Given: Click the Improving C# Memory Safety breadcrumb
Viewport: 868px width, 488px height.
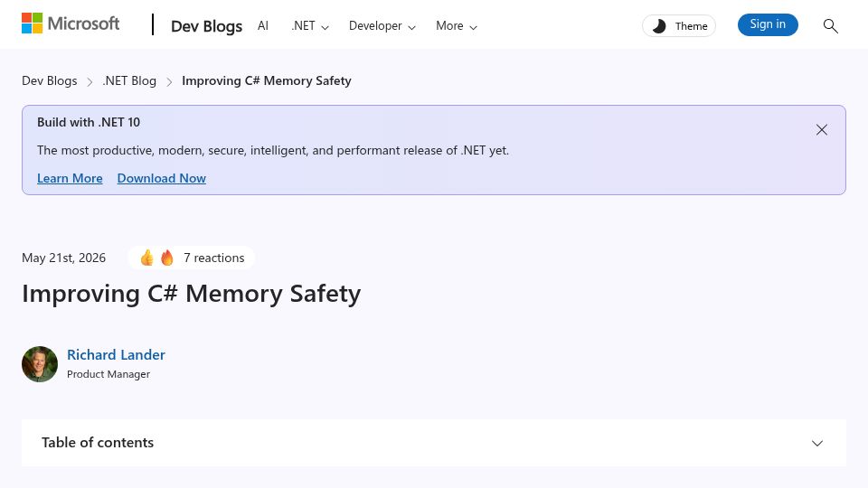Looking at the screenshot, I should point(266,80).
